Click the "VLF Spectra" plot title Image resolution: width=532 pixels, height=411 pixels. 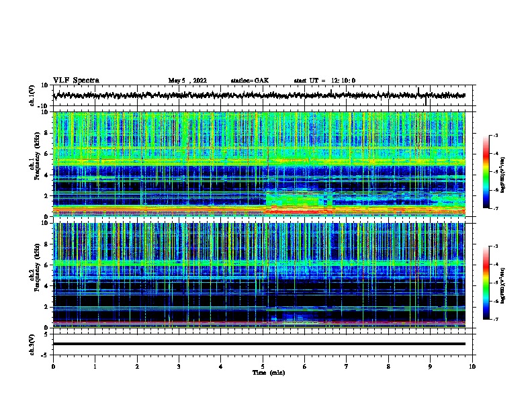coord(76,81)
